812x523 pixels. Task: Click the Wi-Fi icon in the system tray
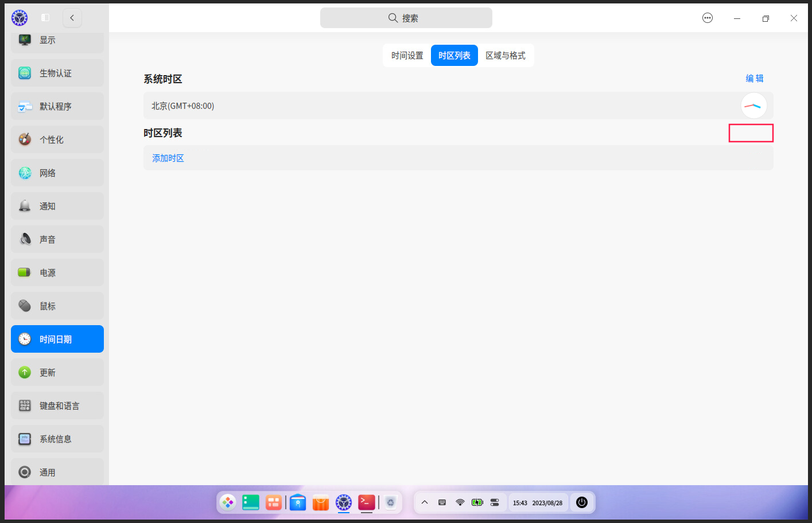click(460, 502)
